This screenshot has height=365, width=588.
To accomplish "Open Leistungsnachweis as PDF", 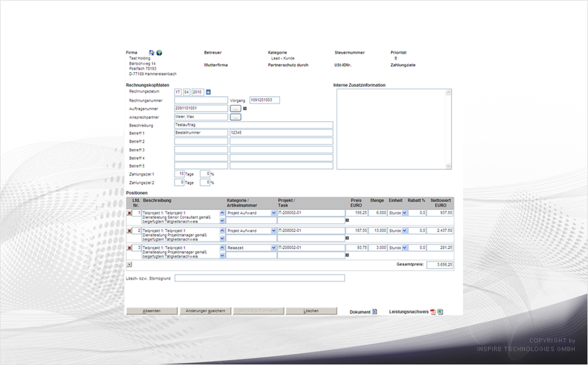I will click(x=433, y=312).
